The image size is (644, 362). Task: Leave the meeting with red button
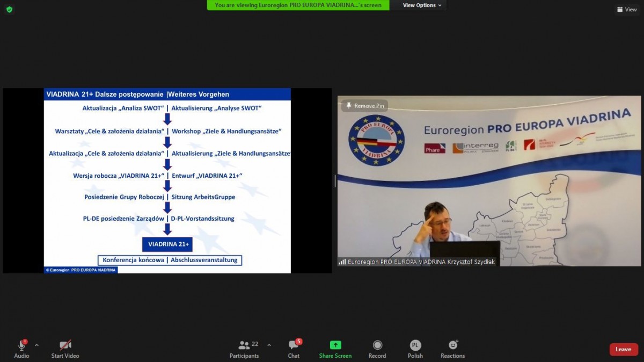pos(624,349)
